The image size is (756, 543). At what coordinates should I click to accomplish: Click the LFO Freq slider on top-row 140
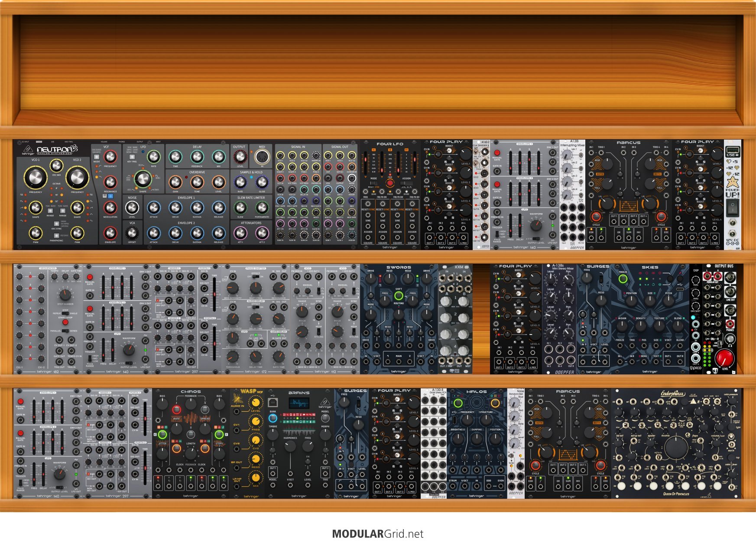click(510, 224)
